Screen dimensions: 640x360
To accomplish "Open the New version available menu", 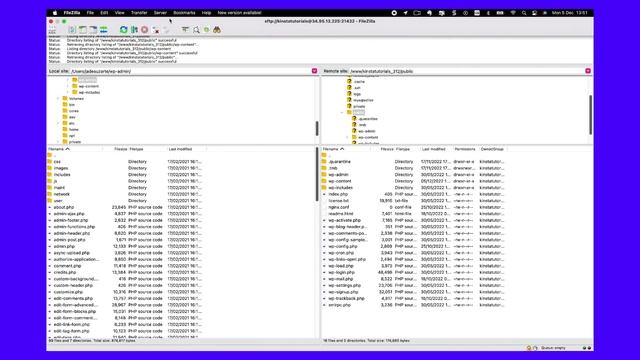I will (240, 13).
